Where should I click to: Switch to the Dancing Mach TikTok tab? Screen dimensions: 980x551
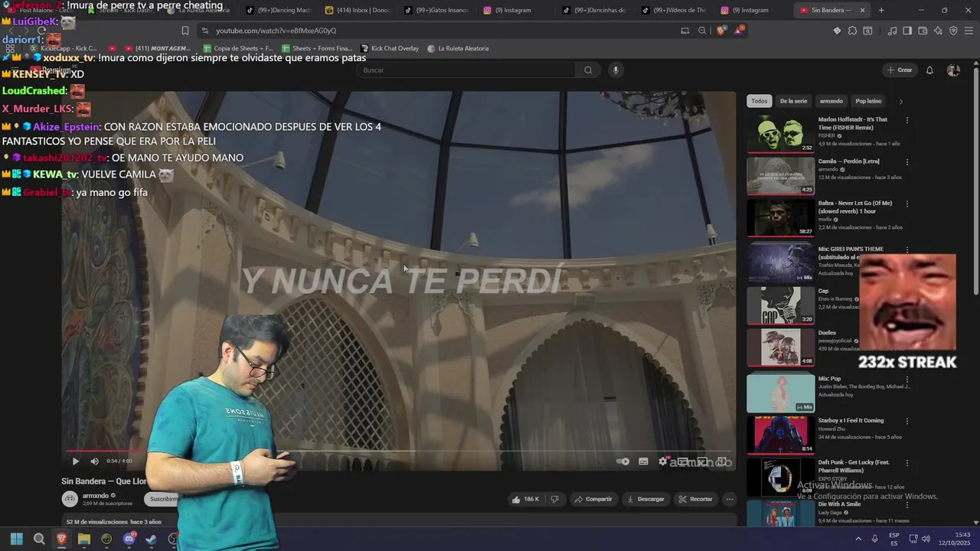coord(280,11)
